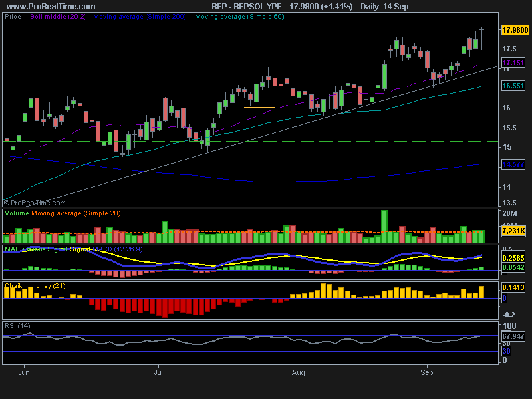The height and width of the screenshot is (399, 532).
Task: Click the 15.5 price axis label
Action: click(509, 128)
